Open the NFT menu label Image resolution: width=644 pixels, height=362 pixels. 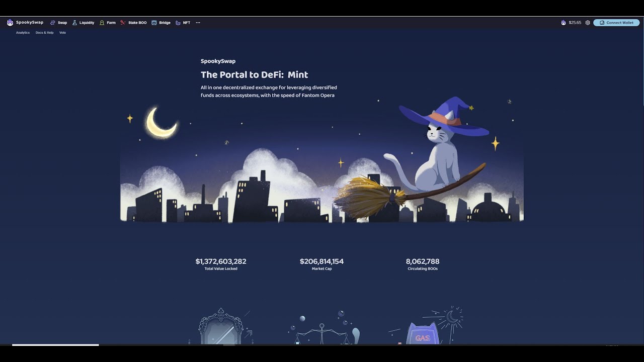(187, 23)
